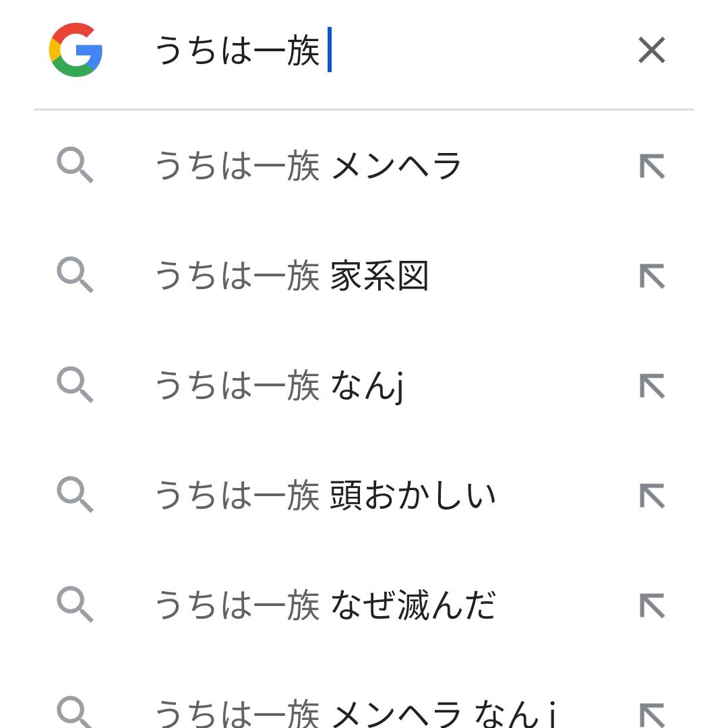Click magnifier icon beside メンヘラ suggestion

(x=75, y=166)
